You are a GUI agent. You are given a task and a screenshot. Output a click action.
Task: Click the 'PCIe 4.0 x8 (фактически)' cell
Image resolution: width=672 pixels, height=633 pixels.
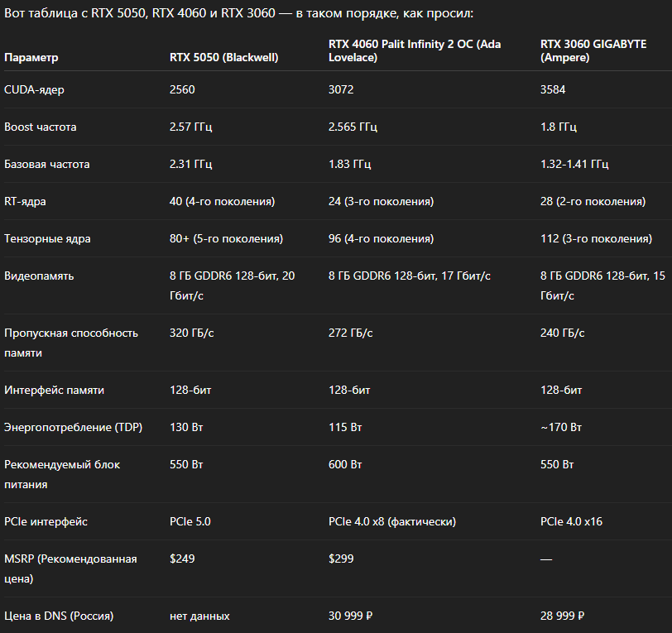(x=392, y=521)
